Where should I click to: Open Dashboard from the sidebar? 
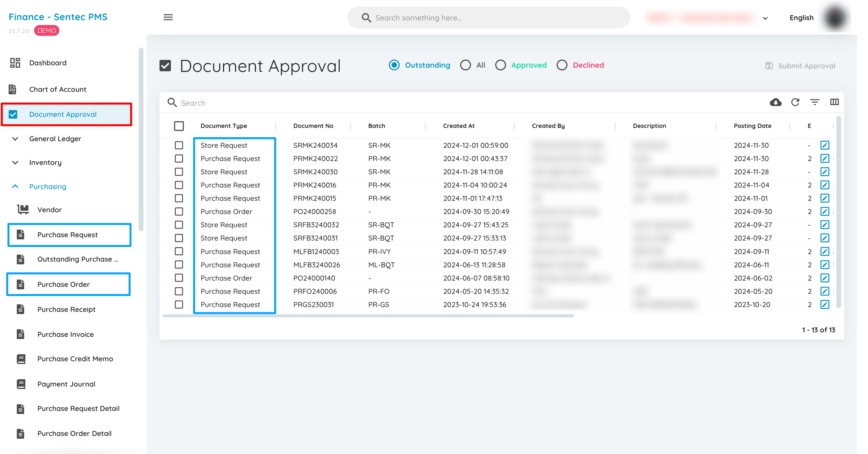[48, 63]
